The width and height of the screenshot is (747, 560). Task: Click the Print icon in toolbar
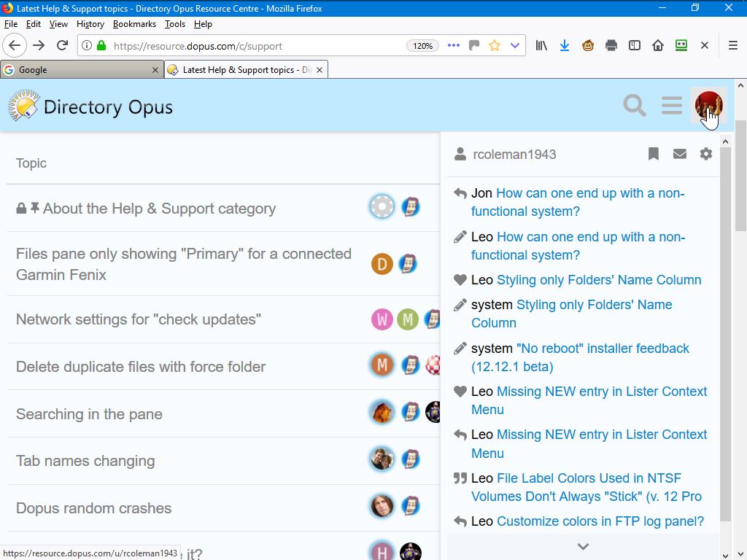[x=611, y=46]
